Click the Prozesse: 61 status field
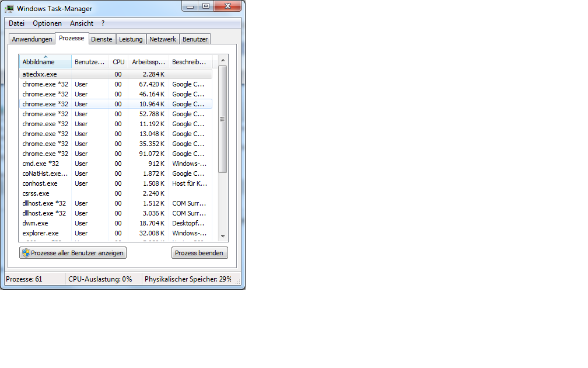 (34, 279)
